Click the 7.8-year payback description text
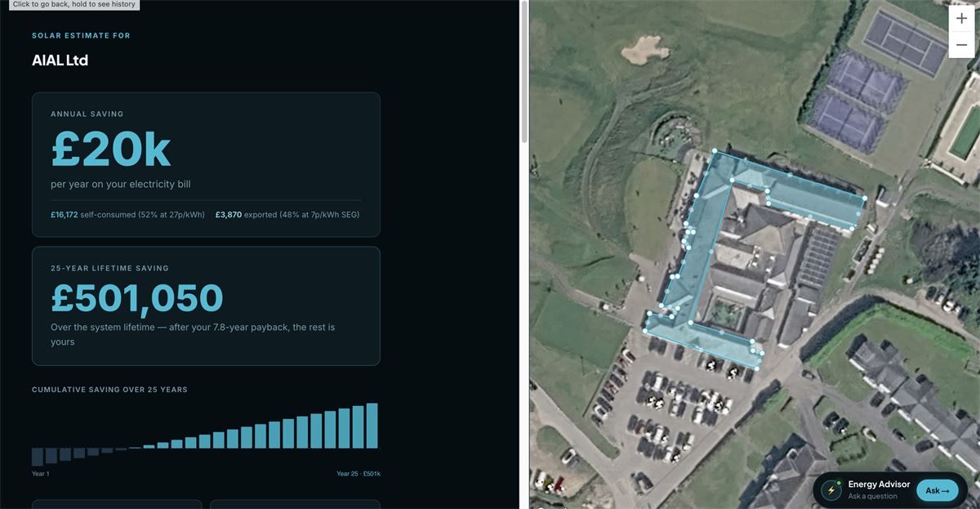Image resolution: width=980 pixels, height=509 pixels. coord(193,334)
